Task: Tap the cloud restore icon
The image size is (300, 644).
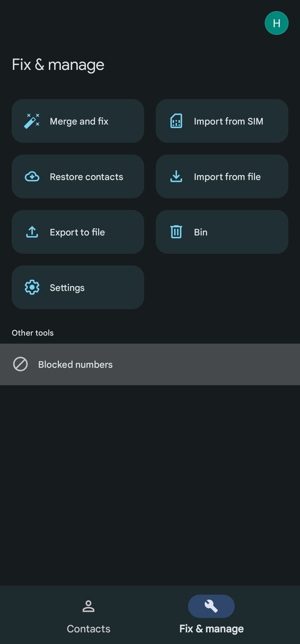Action: pos(32,176)
